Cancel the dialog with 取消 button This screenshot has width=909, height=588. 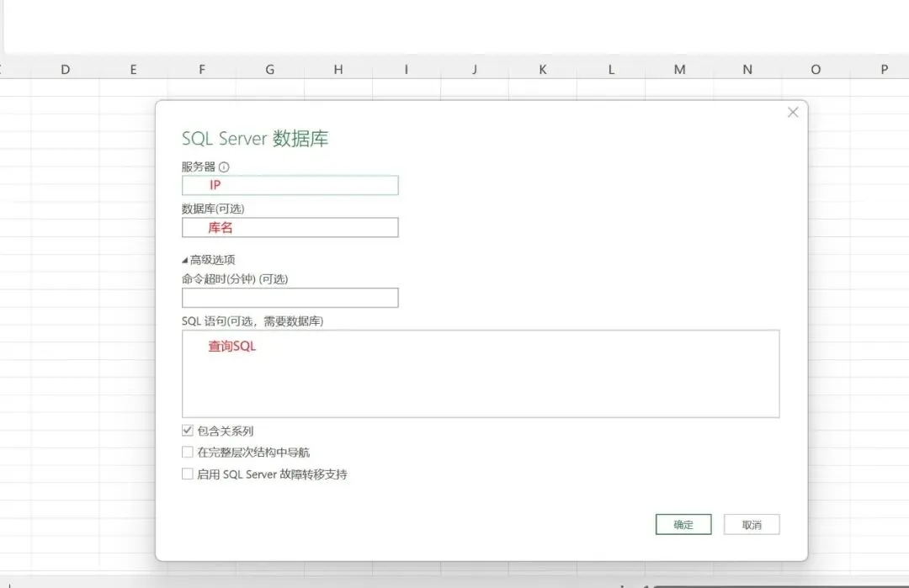[752, 525]
